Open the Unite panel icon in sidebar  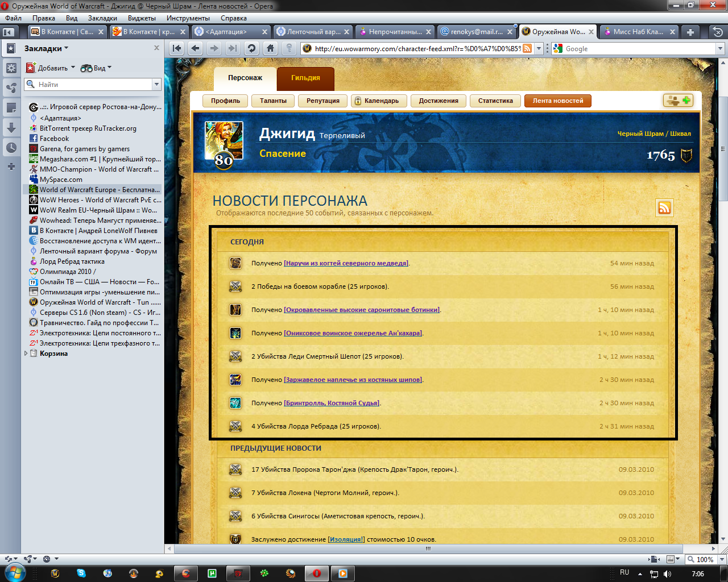point(11,88)
